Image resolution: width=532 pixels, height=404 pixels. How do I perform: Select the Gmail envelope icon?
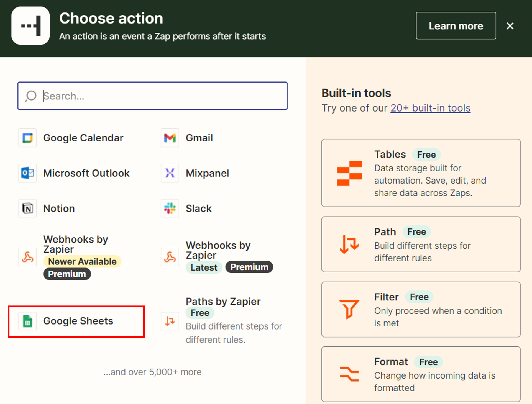[x=170, y=138]
